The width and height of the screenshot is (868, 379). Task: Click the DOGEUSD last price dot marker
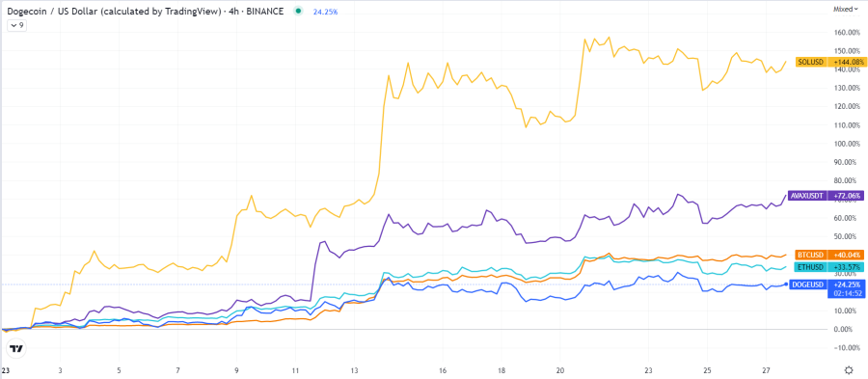click(787, 284)
